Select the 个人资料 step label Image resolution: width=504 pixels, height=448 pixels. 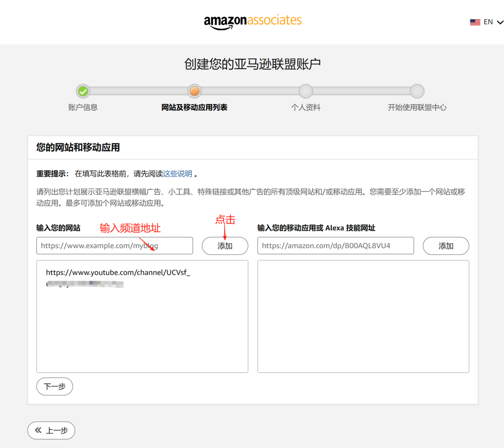[x=306, y=107]
